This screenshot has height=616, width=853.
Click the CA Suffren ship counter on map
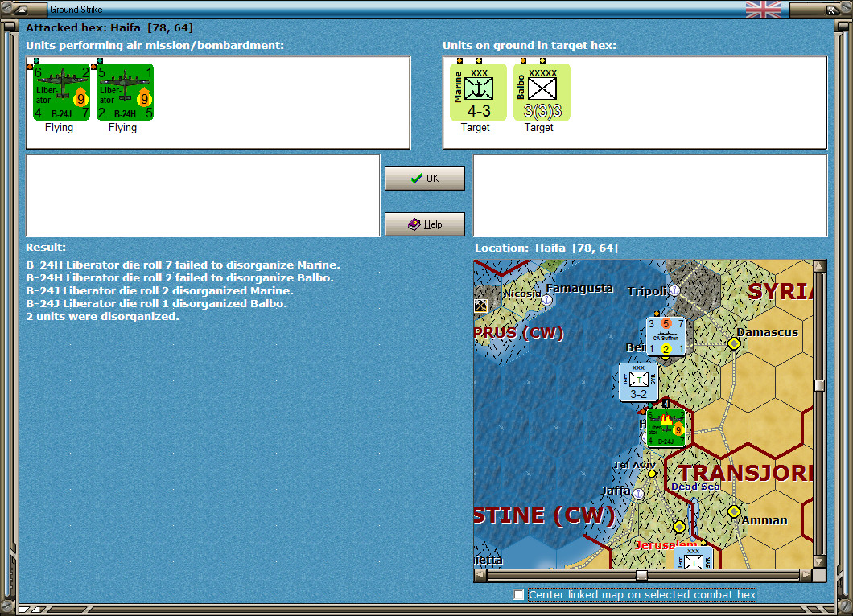[666, 336]
